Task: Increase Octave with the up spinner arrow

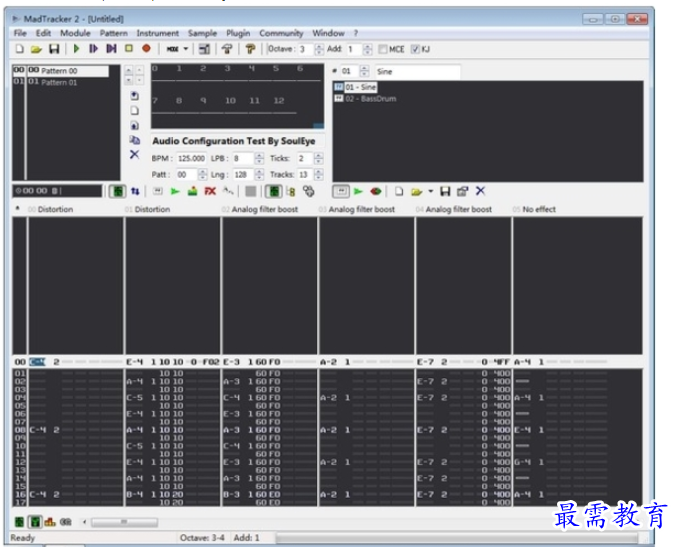Action: [x=319, y=47]
